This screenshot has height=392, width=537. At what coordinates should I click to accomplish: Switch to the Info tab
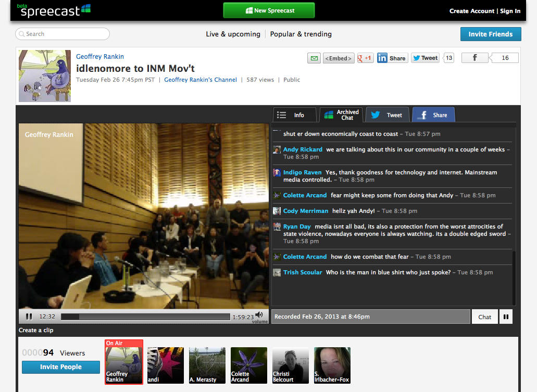pyautogui.click(x=294, y=115)
